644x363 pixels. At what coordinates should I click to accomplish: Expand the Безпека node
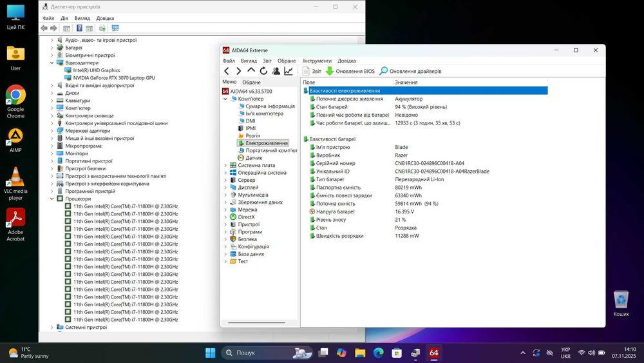click(225, 239)
